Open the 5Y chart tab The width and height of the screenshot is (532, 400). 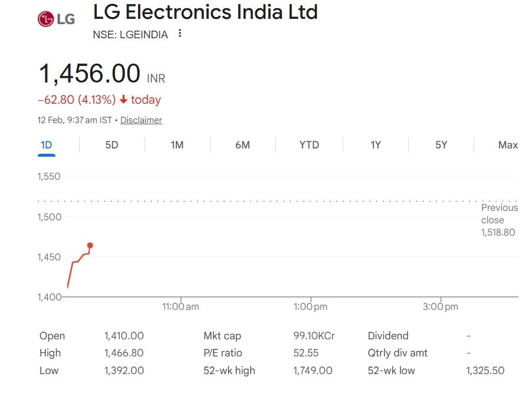coord(441,145)
